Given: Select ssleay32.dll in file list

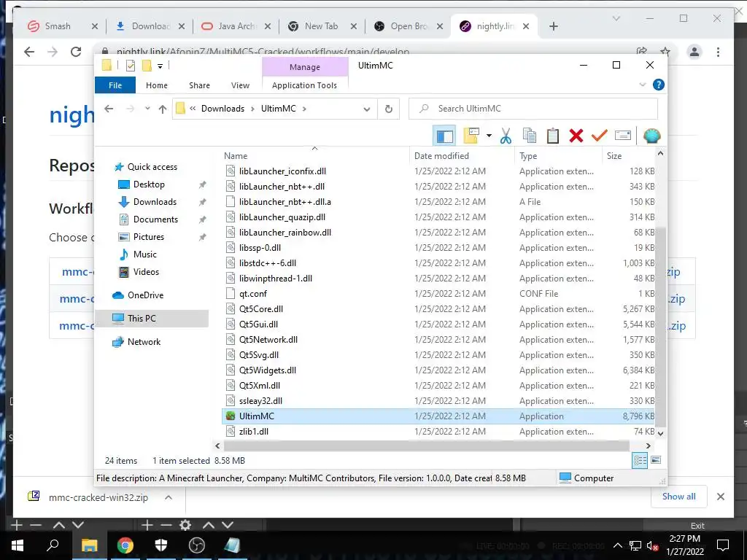Looking at the screenshot, I should point(438,401).
